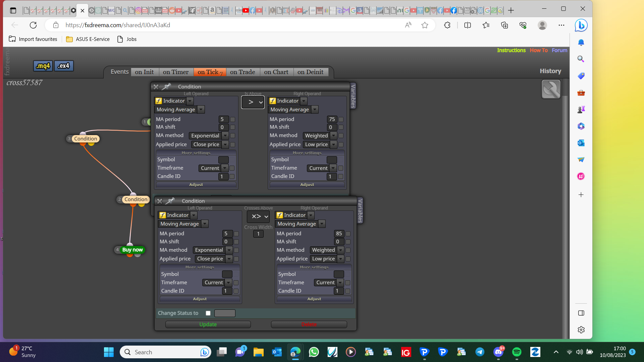
Task: Tick checkbox beside upper right MA period 75
Action: [x=341, y=119]
